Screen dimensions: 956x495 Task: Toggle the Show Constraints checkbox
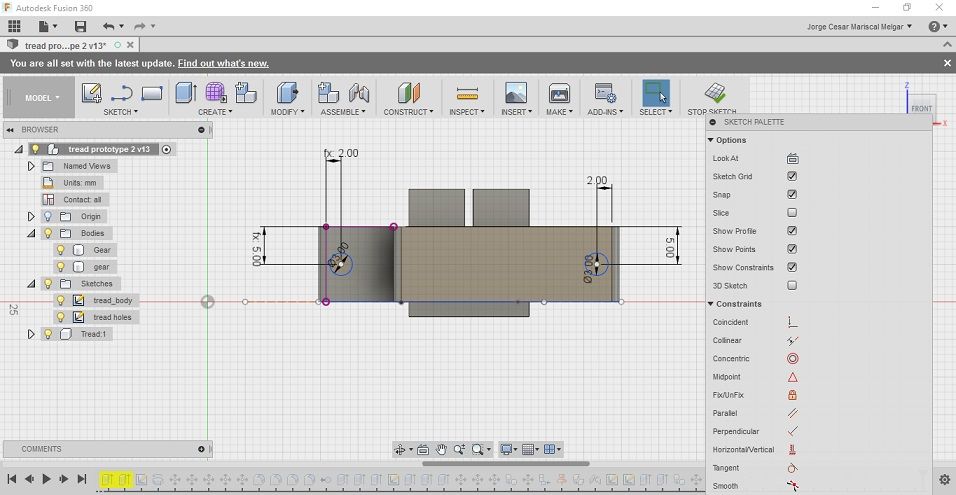pyautogui.click(x=792, y=267)
